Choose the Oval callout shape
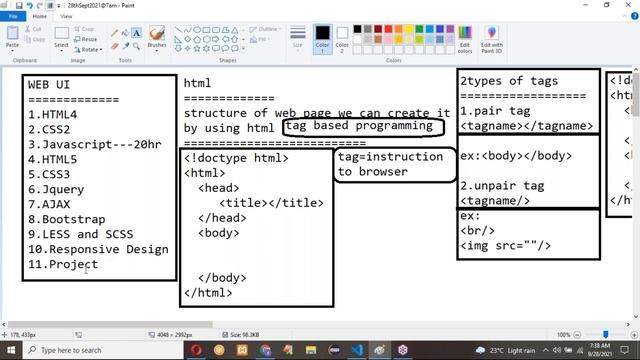 tap(225, 49)
